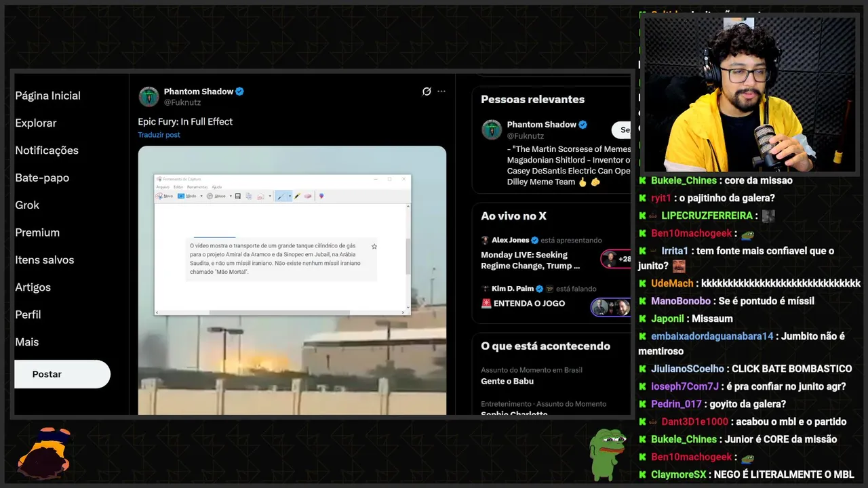Open Notificações in the sidebar
Screen dimensions: 868x488
pos(47,150)
